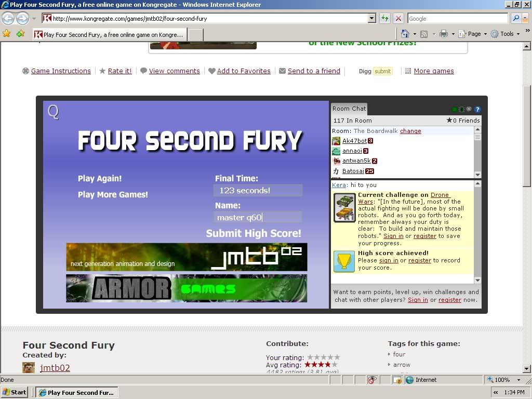532x399 pixels.
Task: Click the gray X icon in chat header
Action: point(469,110)
